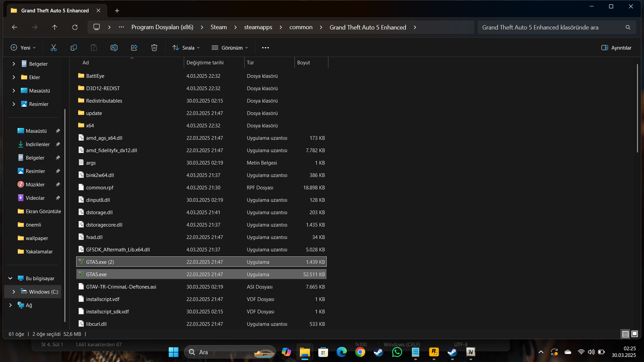Open Rockstar Games Launcher from taskbar

[434, 352]
